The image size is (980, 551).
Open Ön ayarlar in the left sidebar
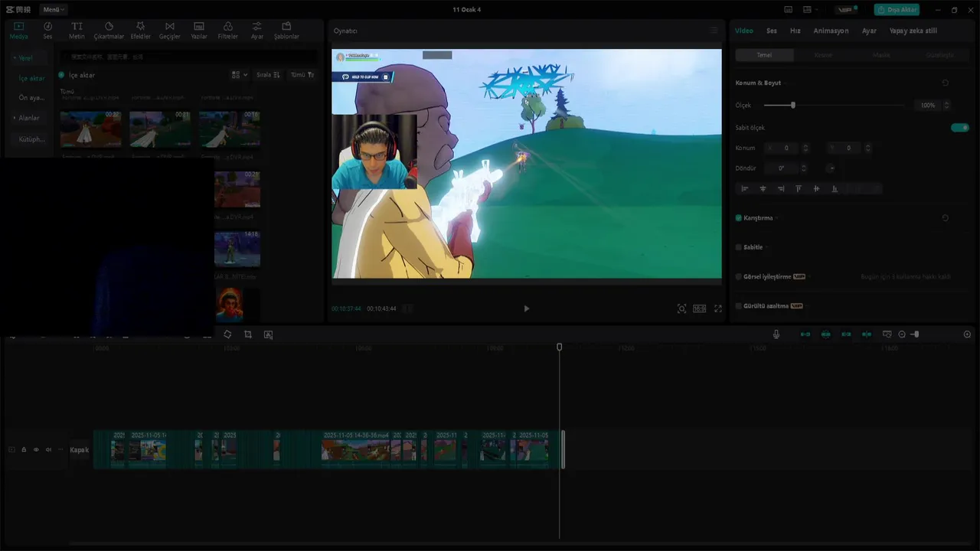pos(32,98)
